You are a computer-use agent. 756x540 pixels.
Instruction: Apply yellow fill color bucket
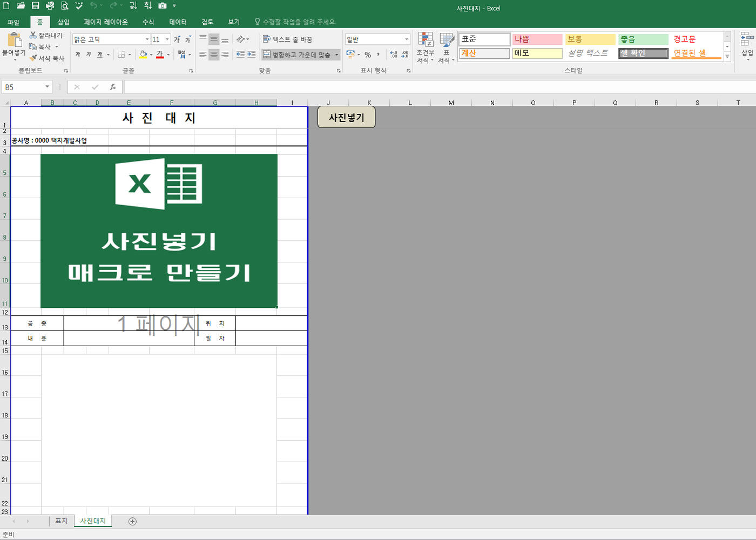tap(143, 55)
